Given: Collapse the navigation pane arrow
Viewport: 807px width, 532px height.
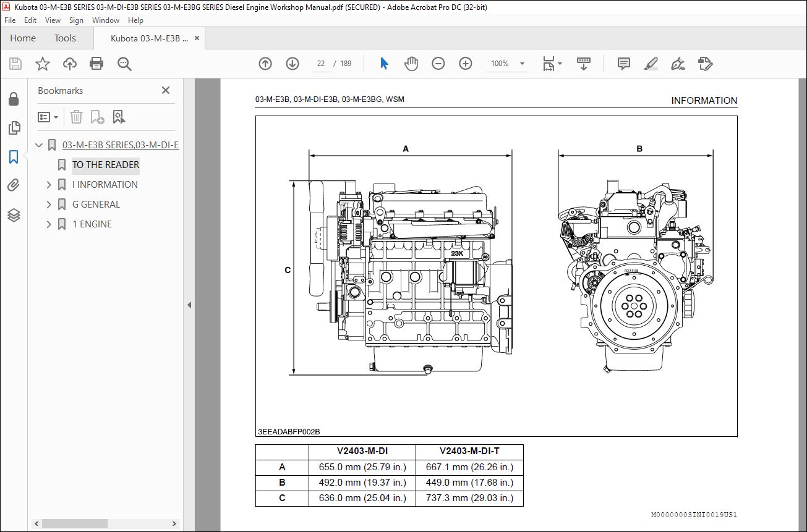Looking at the screenshot, I should (x=189, y=305).
